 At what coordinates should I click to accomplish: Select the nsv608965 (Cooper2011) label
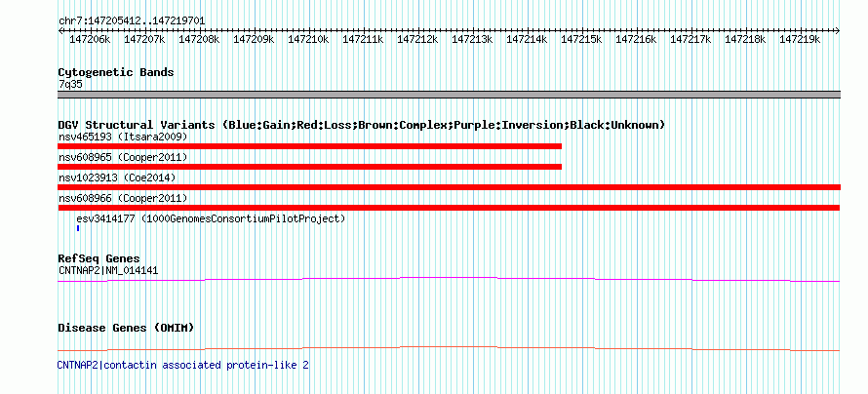(123, 157)
